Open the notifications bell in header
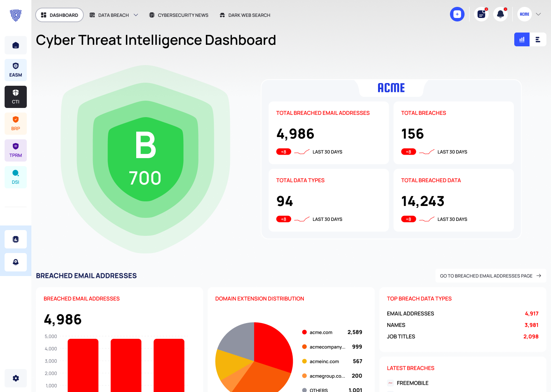This screenshot has width=551, height=392. pyautogui.click(x=500, y=14)
